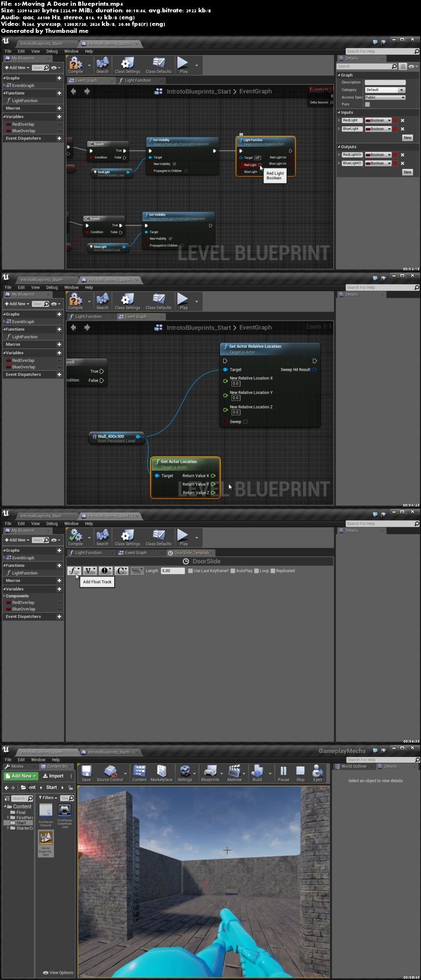Toggle the Pure checkbox in Graph details

(368, 104)
